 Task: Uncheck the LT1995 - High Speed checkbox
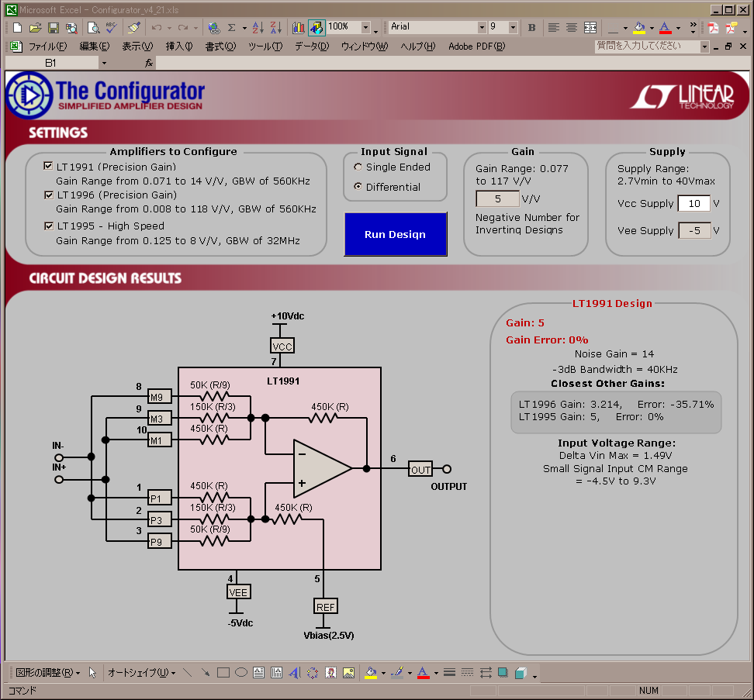pyautogui.click(x=49, y=226)
